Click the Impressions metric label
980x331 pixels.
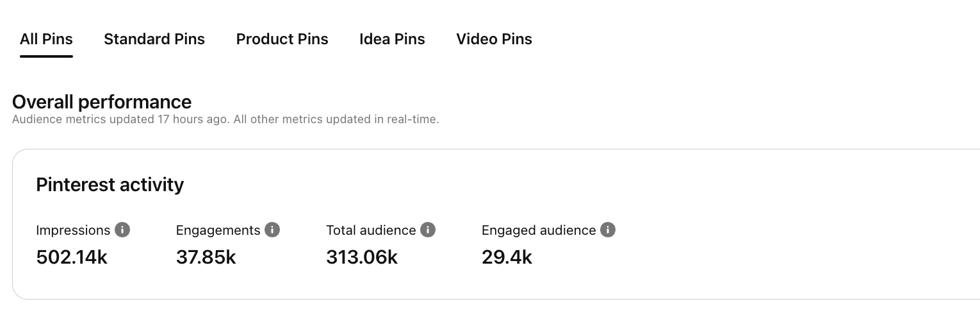74,230
